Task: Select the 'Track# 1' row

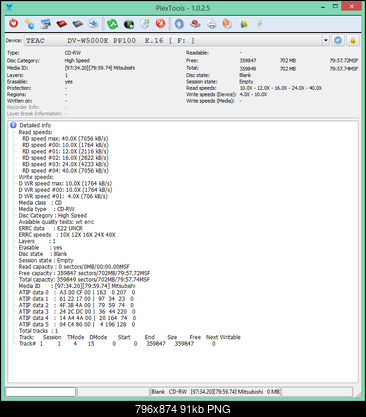Action: pos(117,344)
